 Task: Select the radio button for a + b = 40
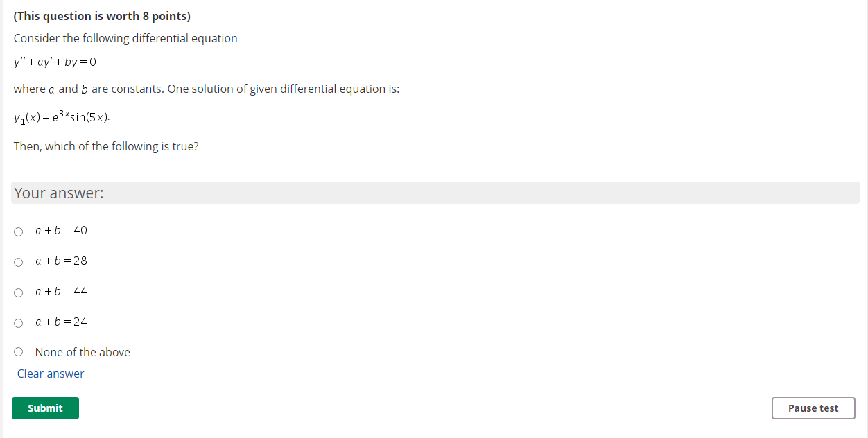pyautogui.click(x=18, y=231)
